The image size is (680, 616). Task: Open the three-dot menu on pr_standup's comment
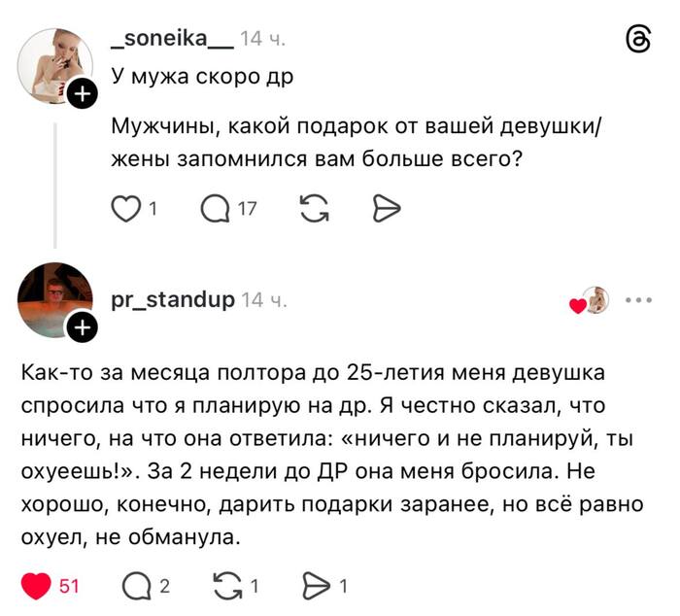coord(638,301)
